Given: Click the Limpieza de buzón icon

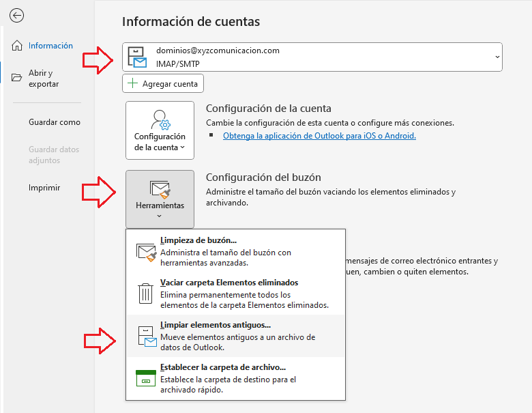Looking at the screenshot, I should [x=147, y=252].
